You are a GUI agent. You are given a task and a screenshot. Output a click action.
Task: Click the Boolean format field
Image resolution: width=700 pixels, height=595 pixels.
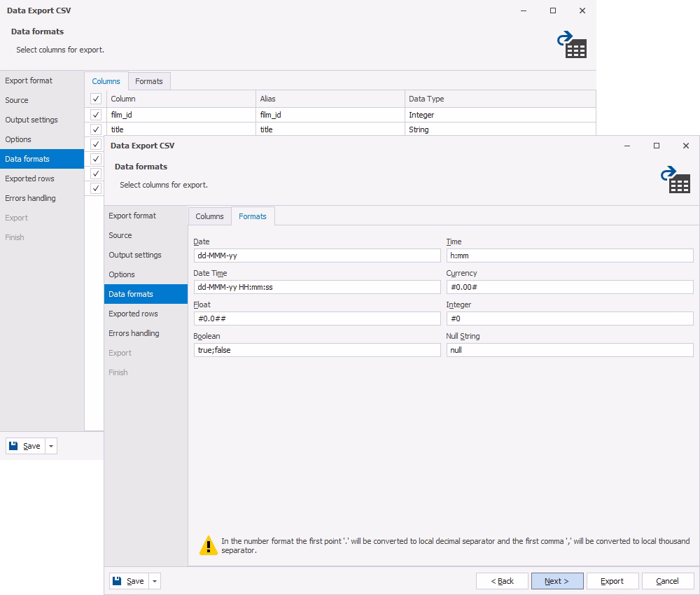[317, 350]
